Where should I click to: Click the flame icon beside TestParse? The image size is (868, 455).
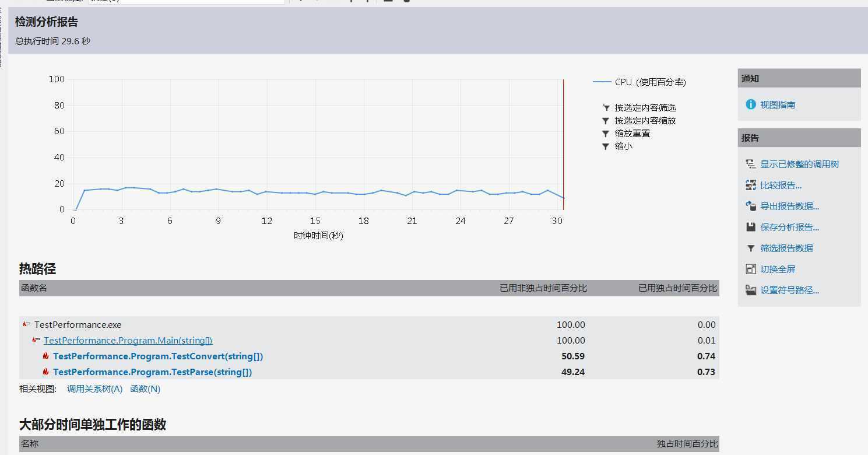coord(45,372)
